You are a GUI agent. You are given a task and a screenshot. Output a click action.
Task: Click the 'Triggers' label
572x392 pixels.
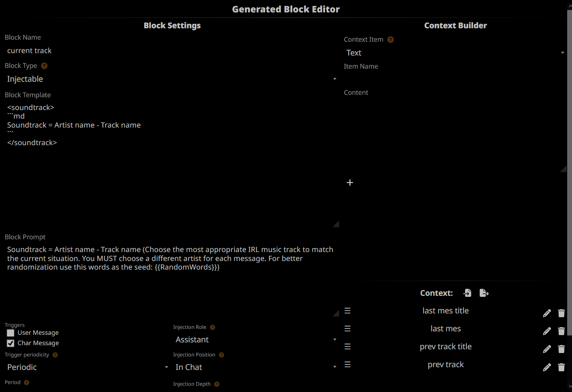coord(14,325)
